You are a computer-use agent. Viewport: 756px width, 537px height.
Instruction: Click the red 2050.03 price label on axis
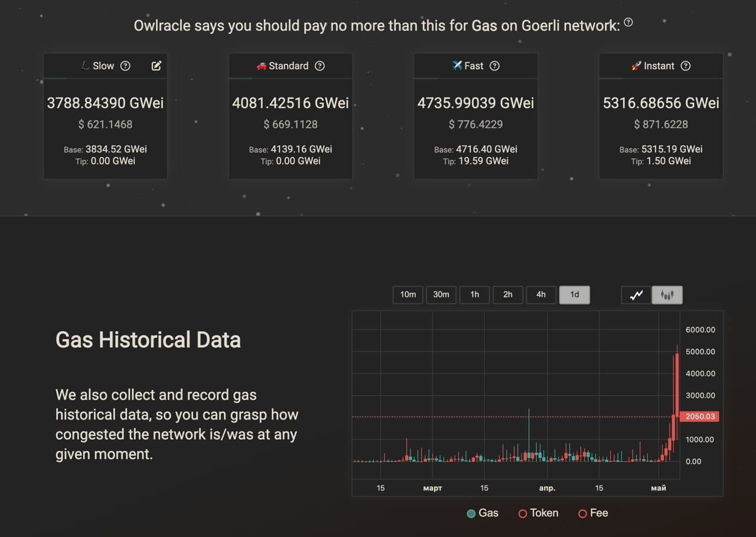coord(700,417)
